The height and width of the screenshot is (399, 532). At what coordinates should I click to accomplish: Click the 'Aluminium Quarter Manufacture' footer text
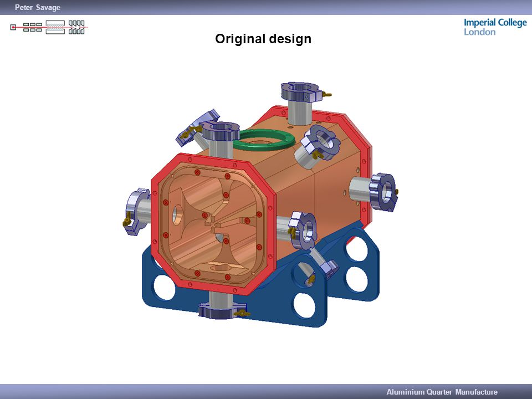442,392
